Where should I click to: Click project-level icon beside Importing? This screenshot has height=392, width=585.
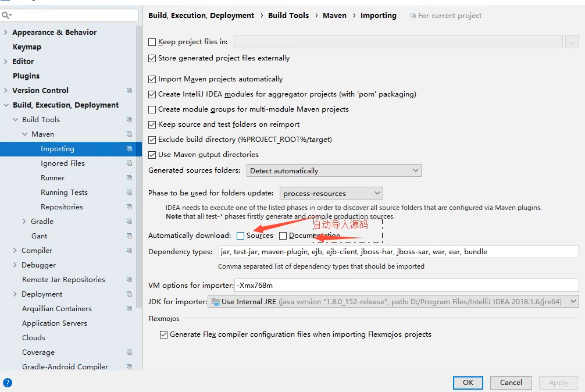point(130,148)
